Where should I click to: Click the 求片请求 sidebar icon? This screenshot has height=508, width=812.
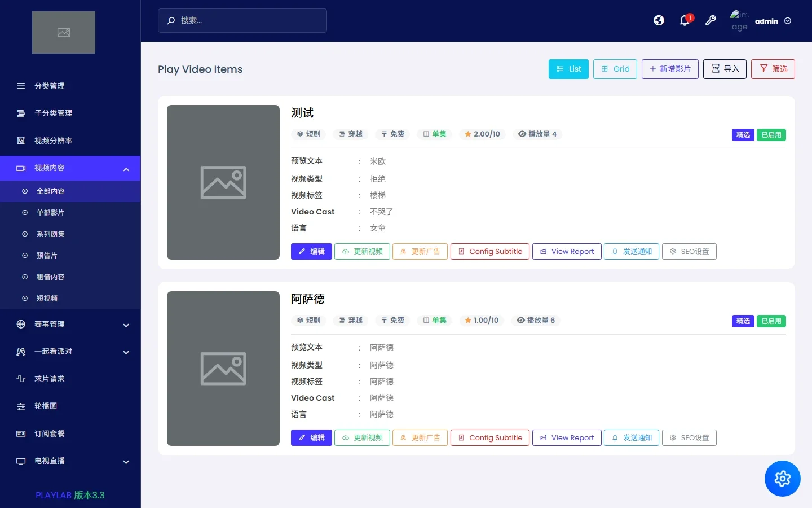click(x=21, y=379)
